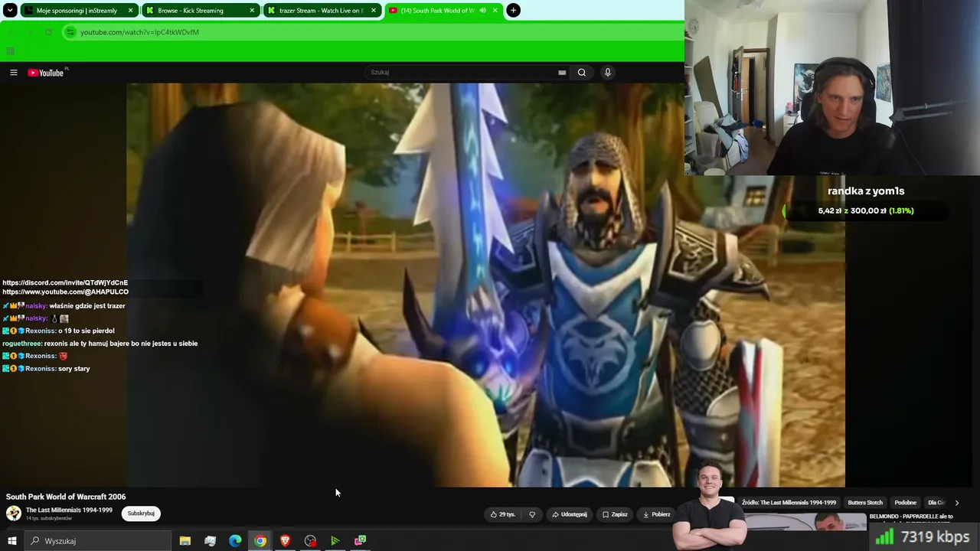Viewport: 980px width, 551px height.
Task: Save the video using Zapisz
Action: 615,514
